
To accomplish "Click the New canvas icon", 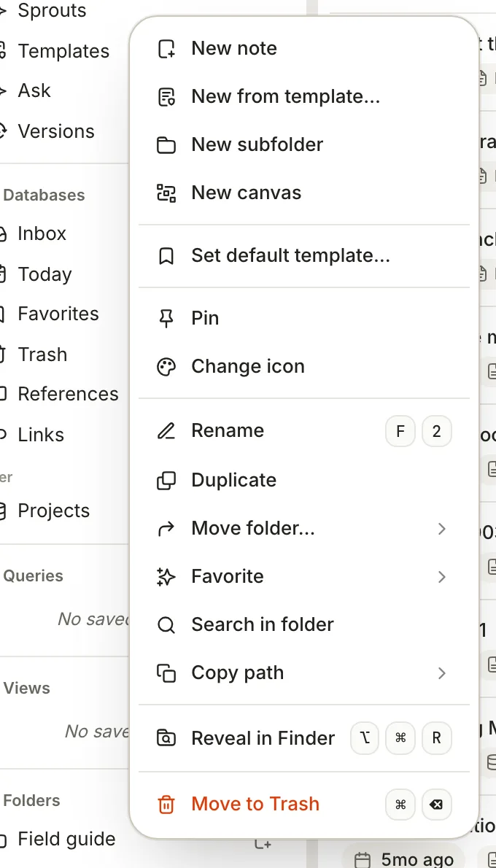I will pos(166,193).
